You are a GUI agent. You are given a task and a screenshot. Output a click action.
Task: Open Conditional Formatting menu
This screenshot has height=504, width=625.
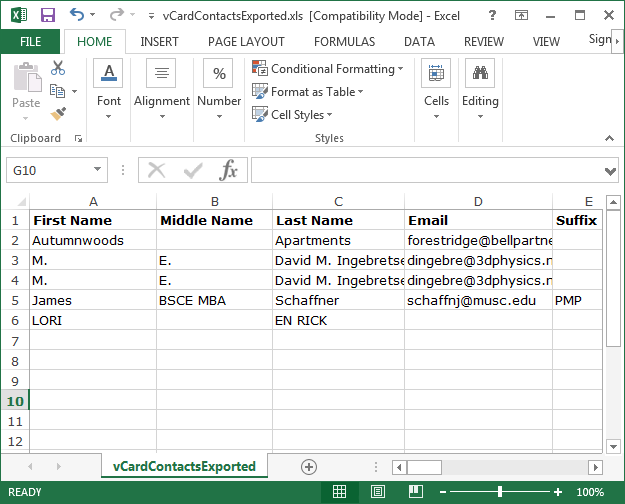point(328,69)
